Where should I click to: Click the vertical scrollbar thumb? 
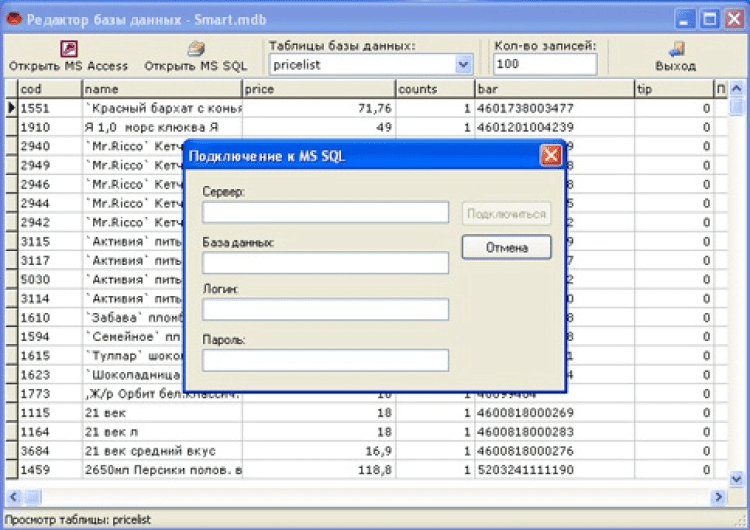(737, 106)
